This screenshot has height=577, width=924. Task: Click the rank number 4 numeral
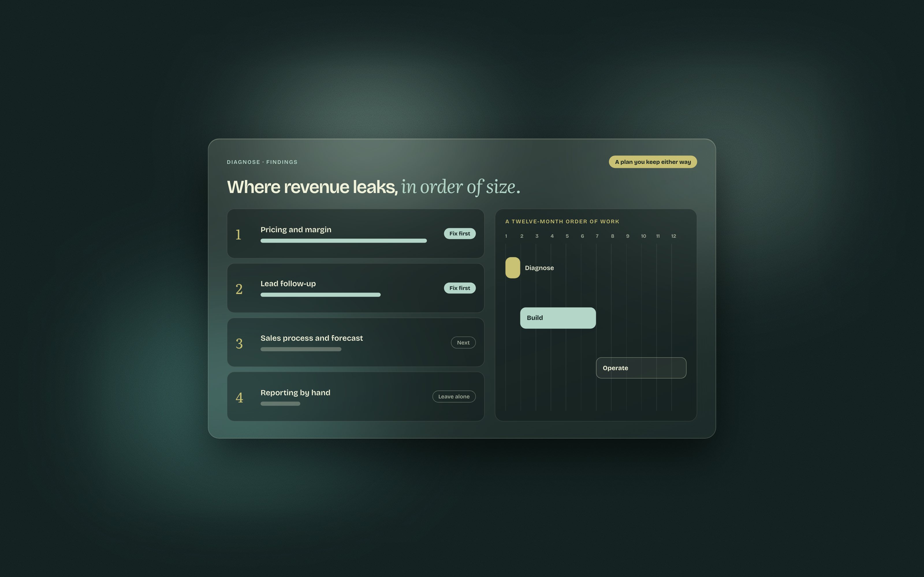239,398
